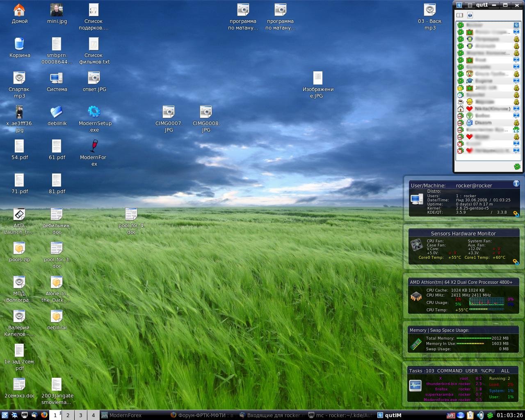Click the terminal monitor icon in panel launcher
525x420 pixels.
[x=24, y=415]
